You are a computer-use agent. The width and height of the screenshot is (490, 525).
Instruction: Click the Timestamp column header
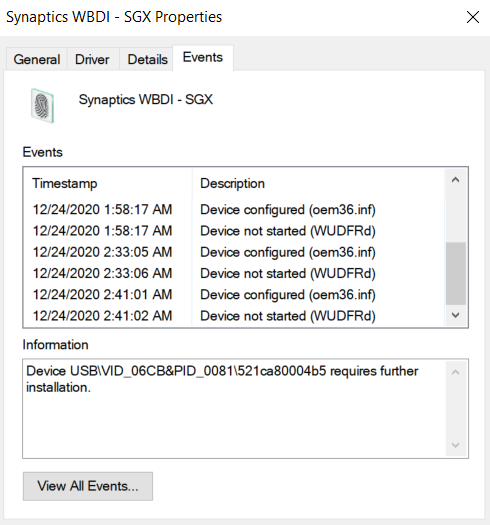point(108,183)
